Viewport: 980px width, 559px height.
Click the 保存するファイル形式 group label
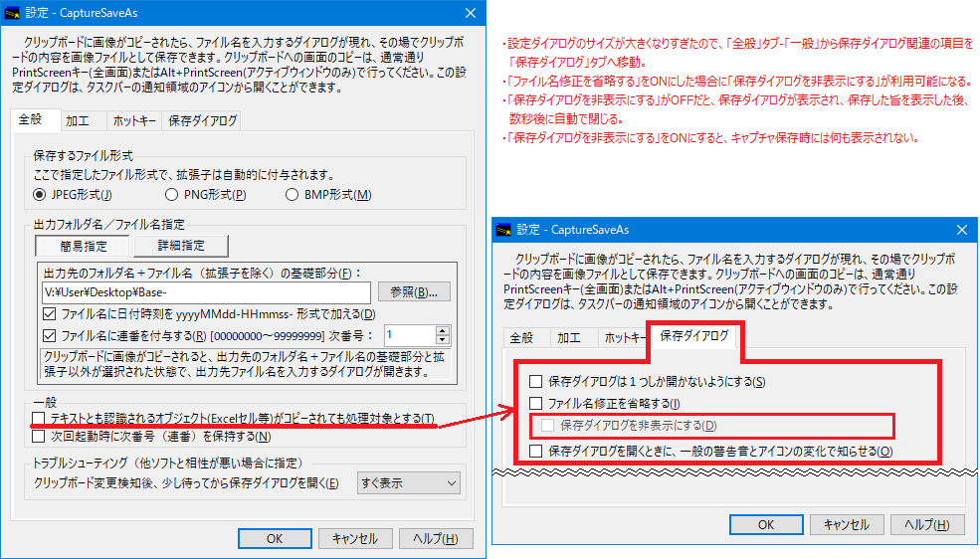tap(84, 155)
